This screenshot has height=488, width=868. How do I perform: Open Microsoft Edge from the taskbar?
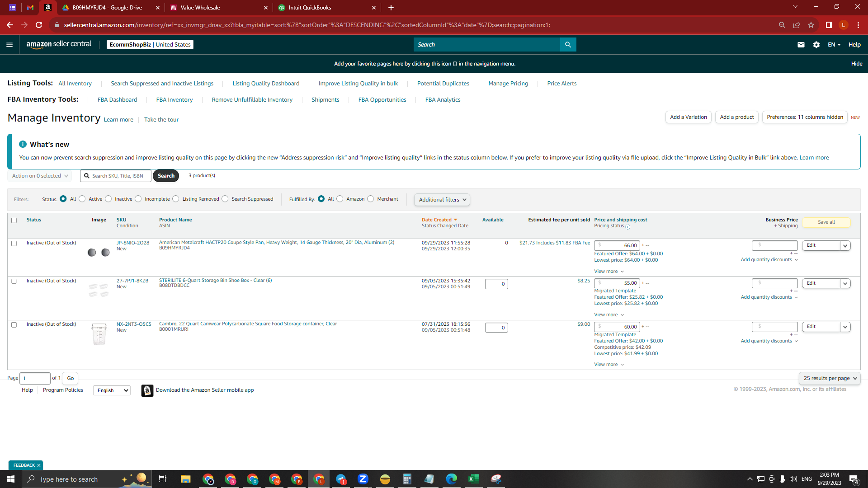[452, 479]
